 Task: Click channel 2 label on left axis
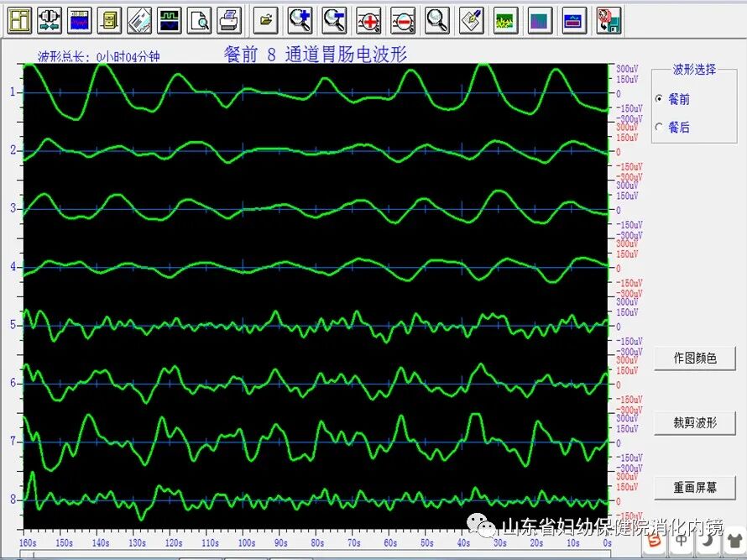point(13,150)
